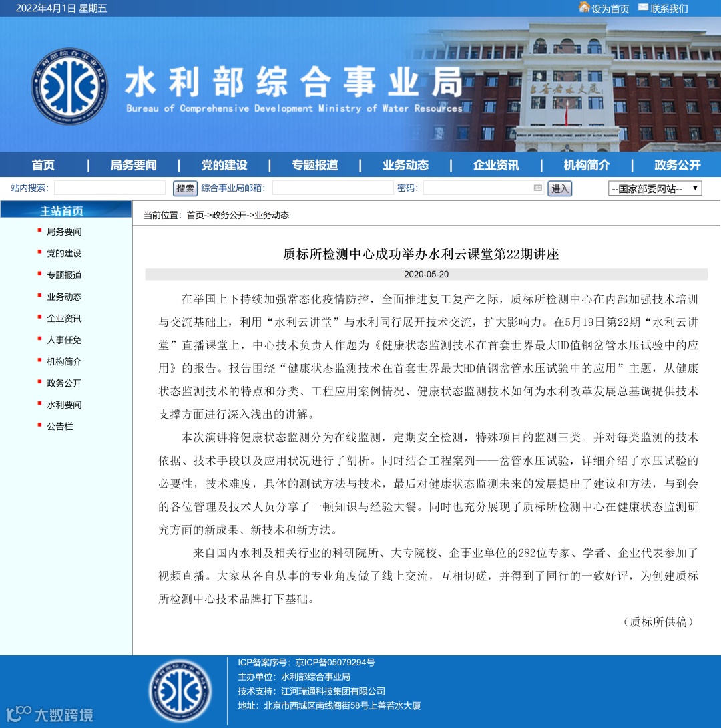Click 政务公开 in the breadcrumb path
This screenshot has height=728, width=721.
tap(229, 215)
